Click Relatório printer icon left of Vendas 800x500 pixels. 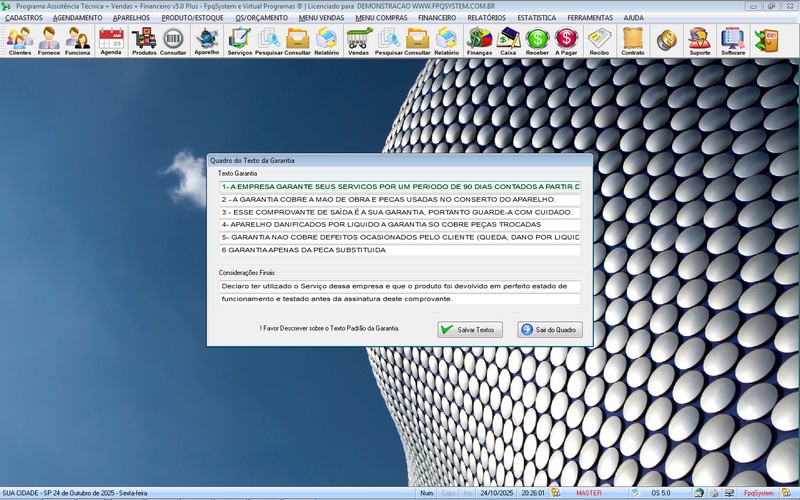pos(327,41)
